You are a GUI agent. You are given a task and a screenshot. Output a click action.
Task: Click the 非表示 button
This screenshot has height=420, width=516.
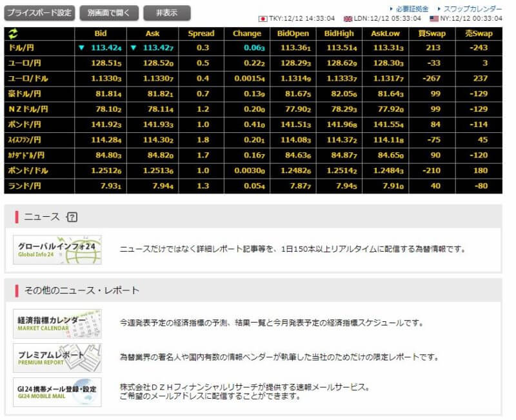point(167,13)
